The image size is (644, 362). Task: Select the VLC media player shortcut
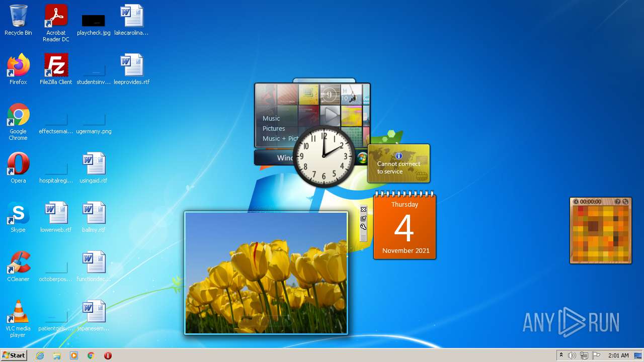click(18, 319)
